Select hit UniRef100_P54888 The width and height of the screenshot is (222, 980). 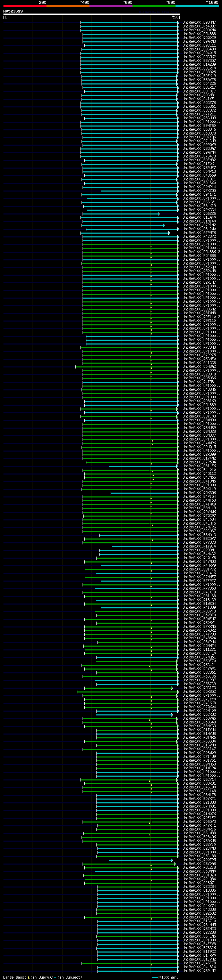pyautogui.click(x=199, y=34)
